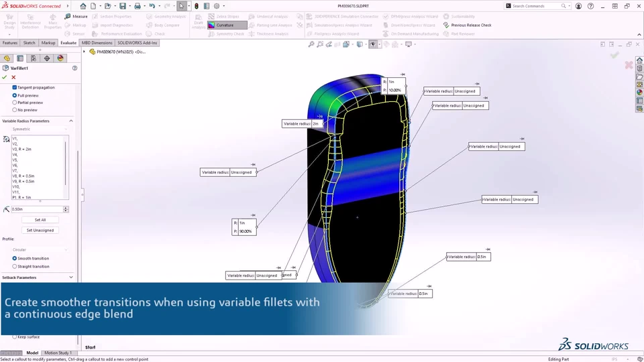Activate the Measure tool

[76, 16]
